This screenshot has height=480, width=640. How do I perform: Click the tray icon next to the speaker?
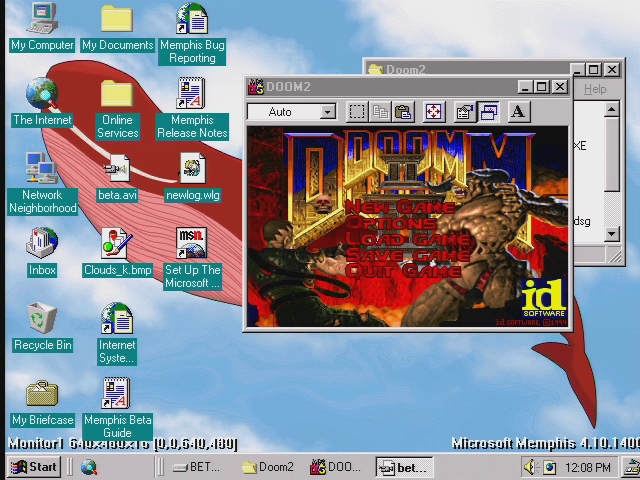(549, 467)
